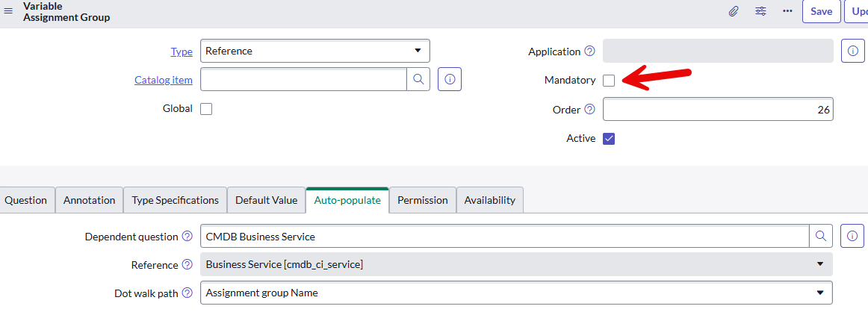The width and height of the screenshot is (868, 312).
Task: Open the Dot walk path dropdown
Action: [516, 293]
